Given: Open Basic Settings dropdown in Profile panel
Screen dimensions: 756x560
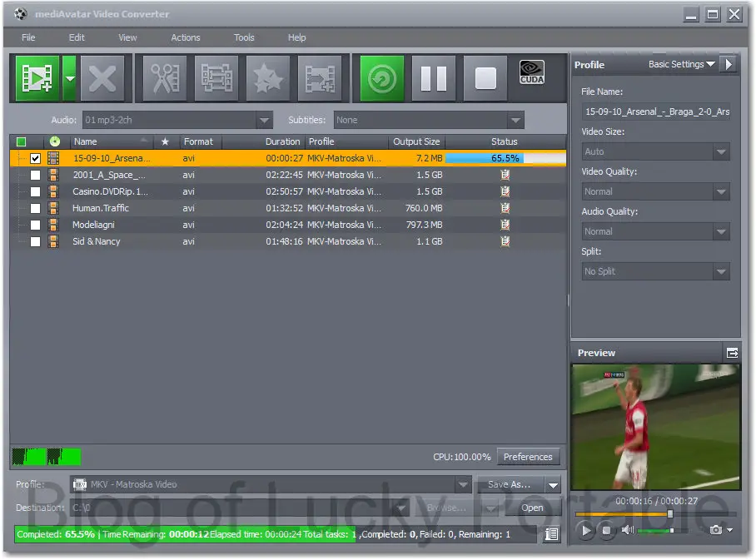Looking at the screenshot, I should [x=681, y=64].
